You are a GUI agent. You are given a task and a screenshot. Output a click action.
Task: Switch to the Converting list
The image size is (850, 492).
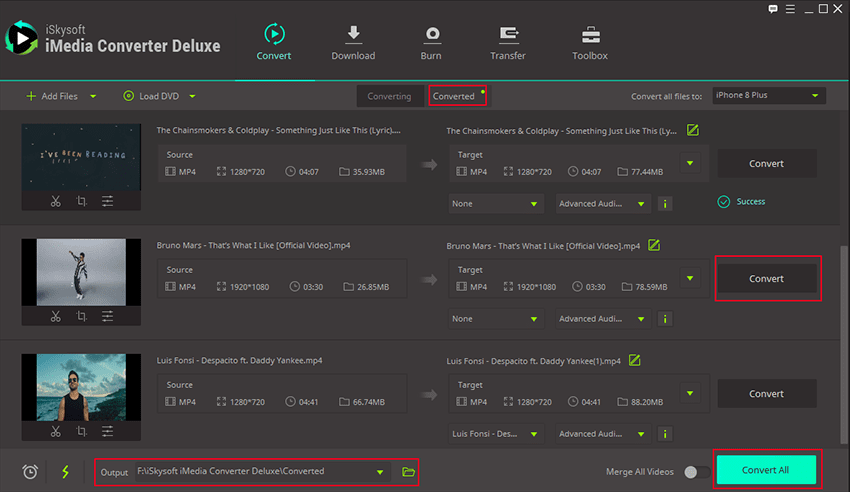point(389,96)
